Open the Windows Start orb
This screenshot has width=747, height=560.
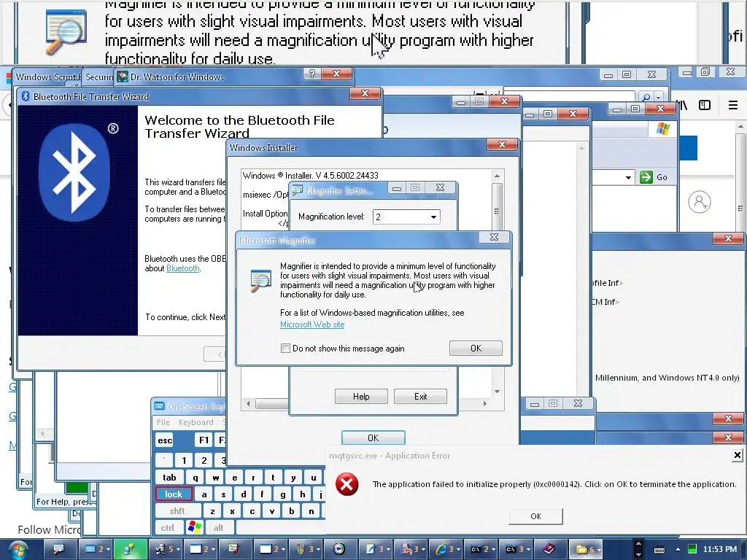pyautogui.click(x=18, y=550)
